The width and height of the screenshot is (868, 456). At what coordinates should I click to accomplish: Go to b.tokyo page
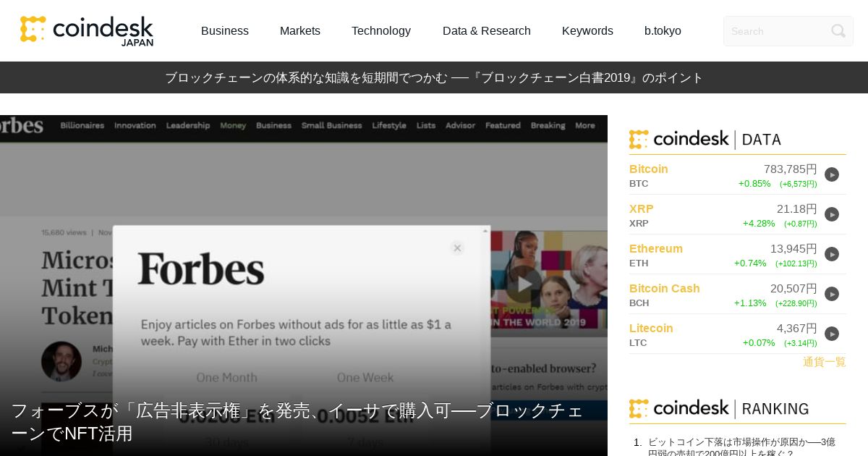point(663,31)
